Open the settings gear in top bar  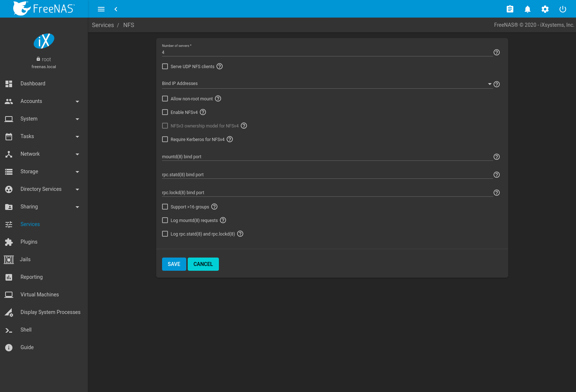(x=545, y=9)
